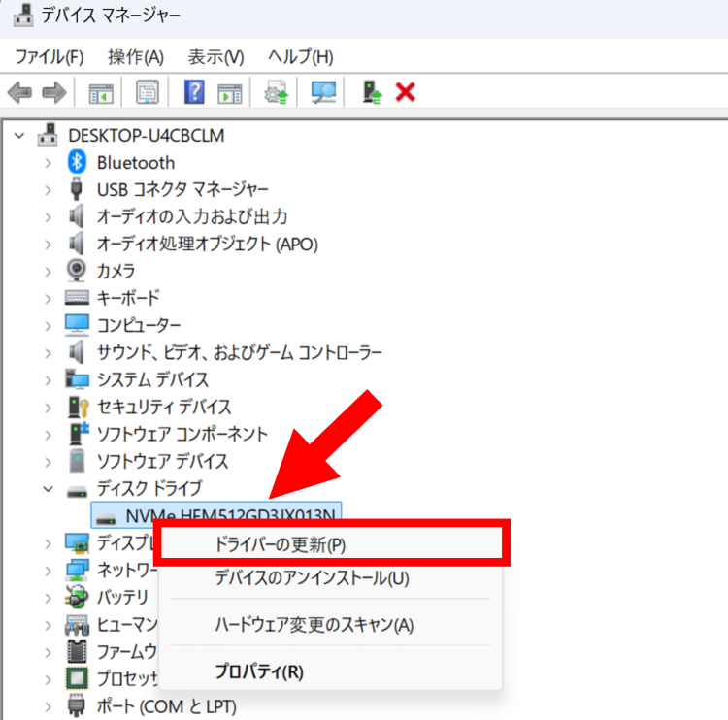
Task: Select プロパティ(R) in context menu
Action: pyautogui.click(x=258, y=671)
